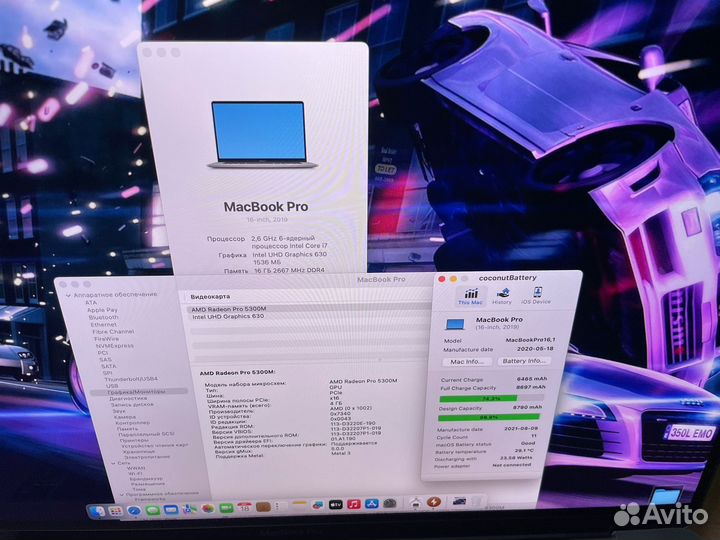Click the Battery Info... button
720x540 pixels.
[x=524, y=361]
